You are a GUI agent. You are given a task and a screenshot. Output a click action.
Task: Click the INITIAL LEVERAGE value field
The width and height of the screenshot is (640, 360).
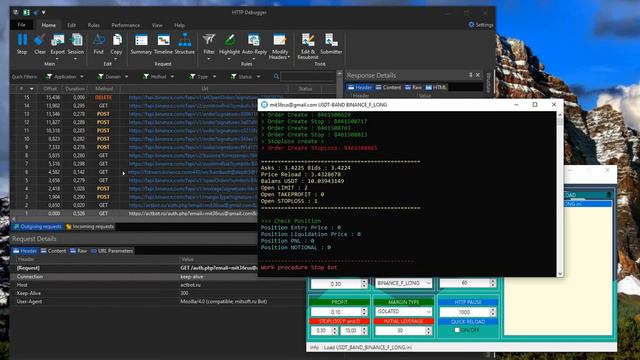[x=400, y=331]
